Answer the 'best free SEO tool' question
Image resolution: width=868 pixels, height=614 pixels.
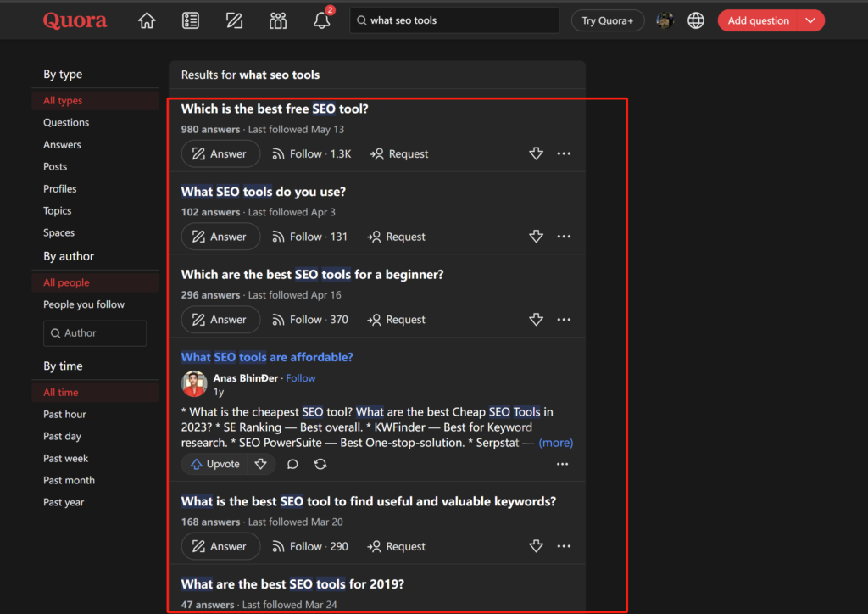tap(220, 153)
